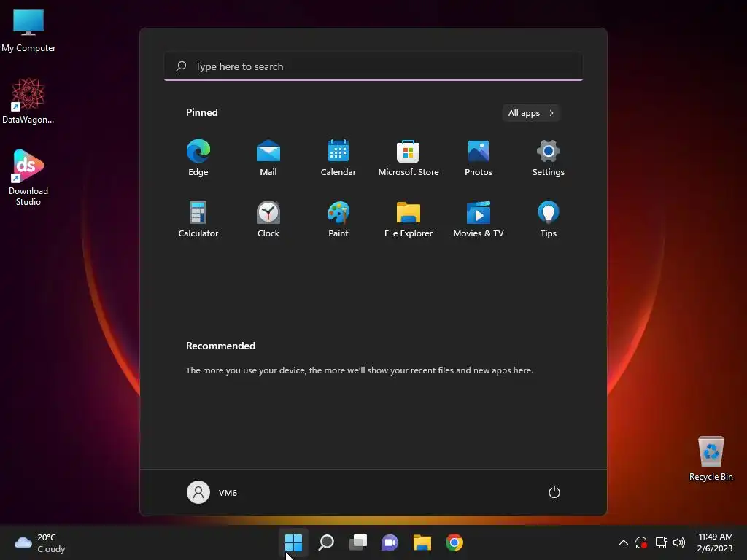Viewport: 747px width, 560px height.
Task: Launch Google Chrome from the taskbar
Action: 454,542
